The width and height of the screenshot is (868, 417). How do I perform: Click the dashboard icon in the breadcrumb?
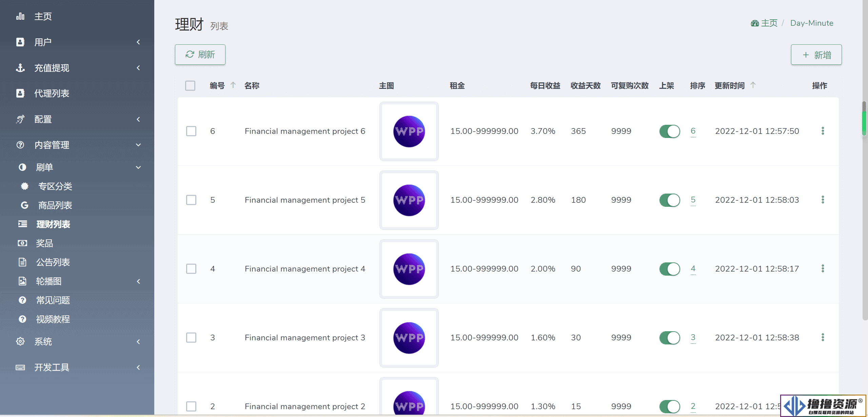click(x=755, y=23)
